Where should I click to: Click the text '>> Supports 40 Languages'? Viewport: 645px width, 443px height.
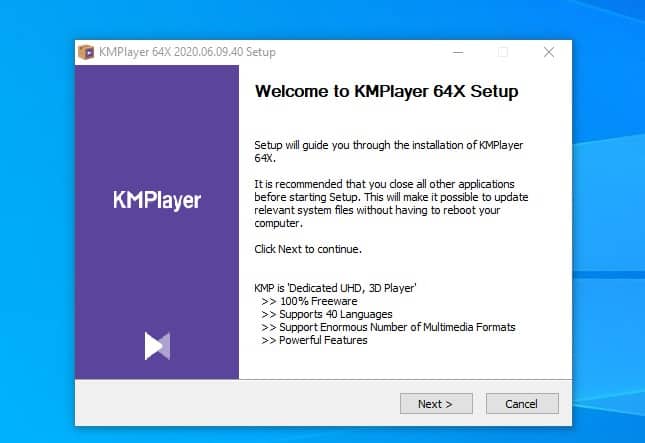pos(327,314)
